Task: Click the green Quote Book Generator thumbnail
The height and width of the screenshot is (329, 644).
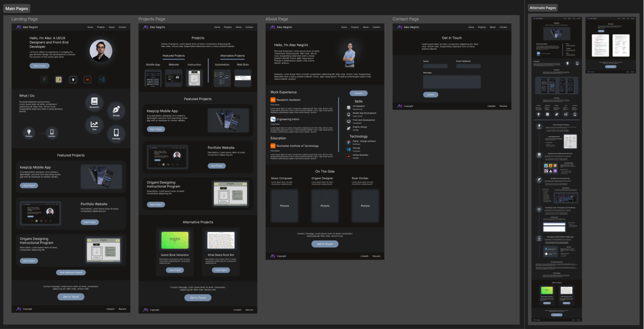Action: pyautogui.click(x=175, y=240)
